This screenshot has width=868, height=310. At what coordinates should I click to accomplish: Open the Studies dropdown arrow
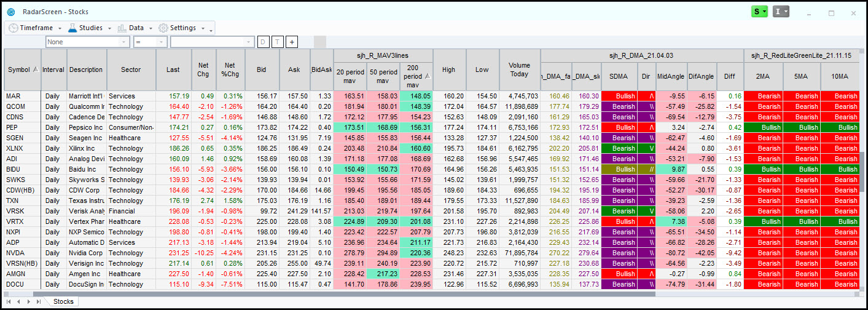(109, 28)
